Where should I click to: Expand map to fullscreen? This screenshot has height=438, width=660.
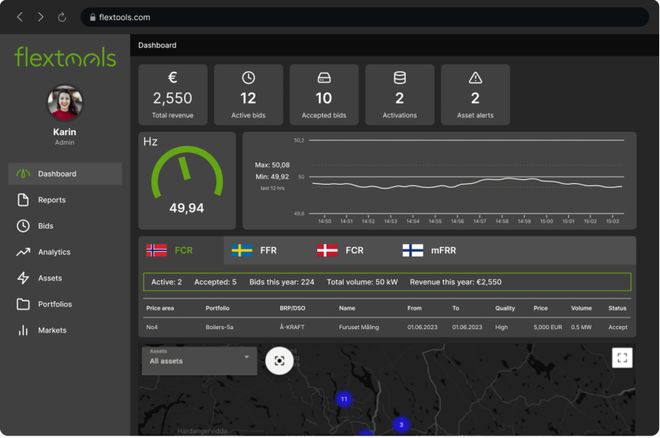[622, 358]
